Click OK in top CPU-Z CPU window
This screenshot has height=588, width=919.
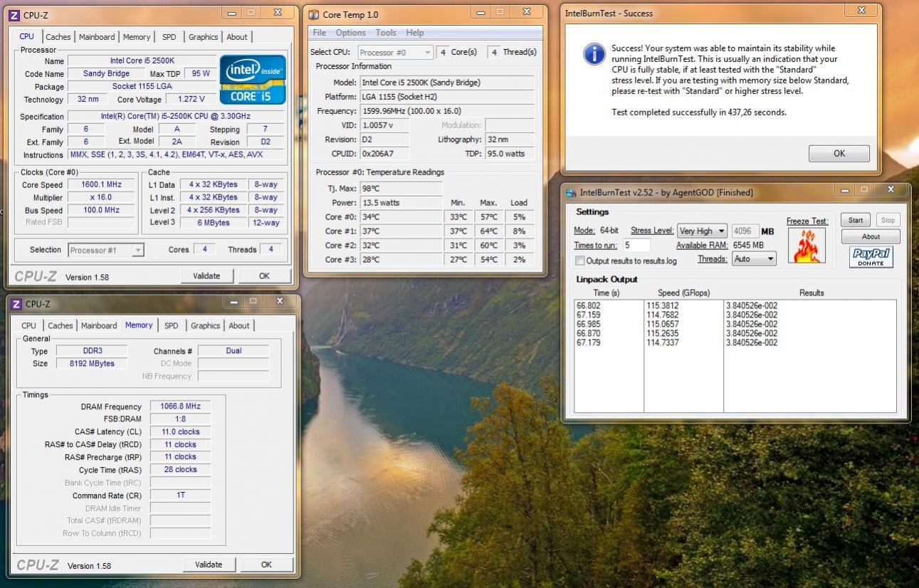[x=264, y=276]
